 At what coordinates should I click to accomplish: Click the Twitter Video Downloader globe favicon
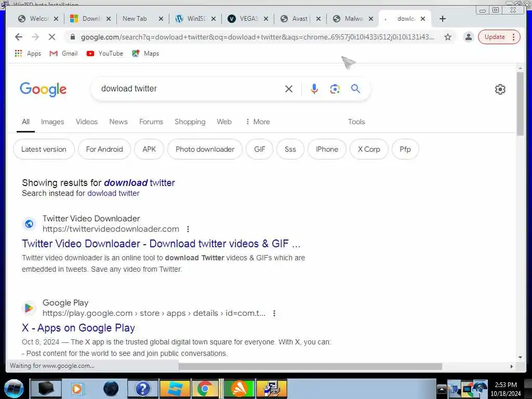coord(29,223)
